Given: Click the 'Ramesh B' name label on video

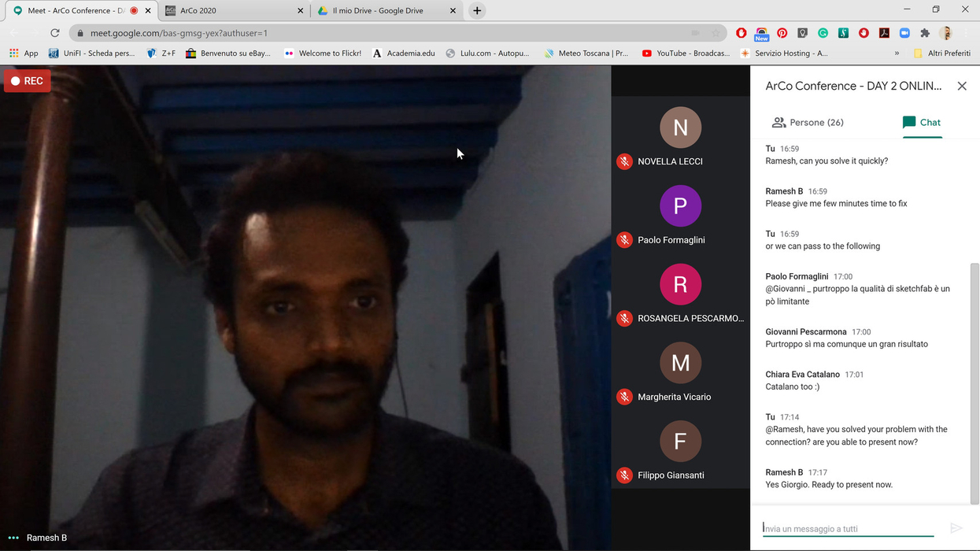Looking at the screenshot, I should click(x=46, y=538).
